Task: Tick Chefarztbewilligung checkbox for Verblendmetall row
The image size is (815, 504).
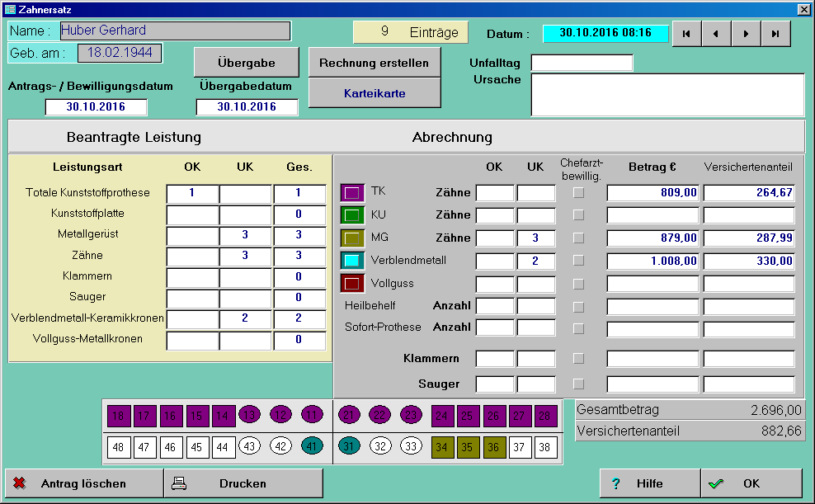Action: tap(578, 261)
